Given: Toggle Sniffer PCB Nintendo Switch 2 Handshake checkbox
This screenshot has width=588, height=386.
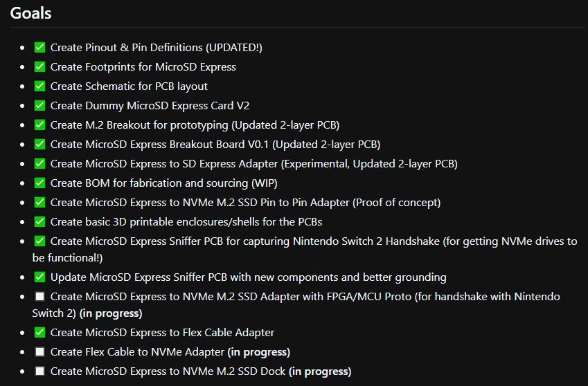Looking at the screenshot, I should [39, 241].
